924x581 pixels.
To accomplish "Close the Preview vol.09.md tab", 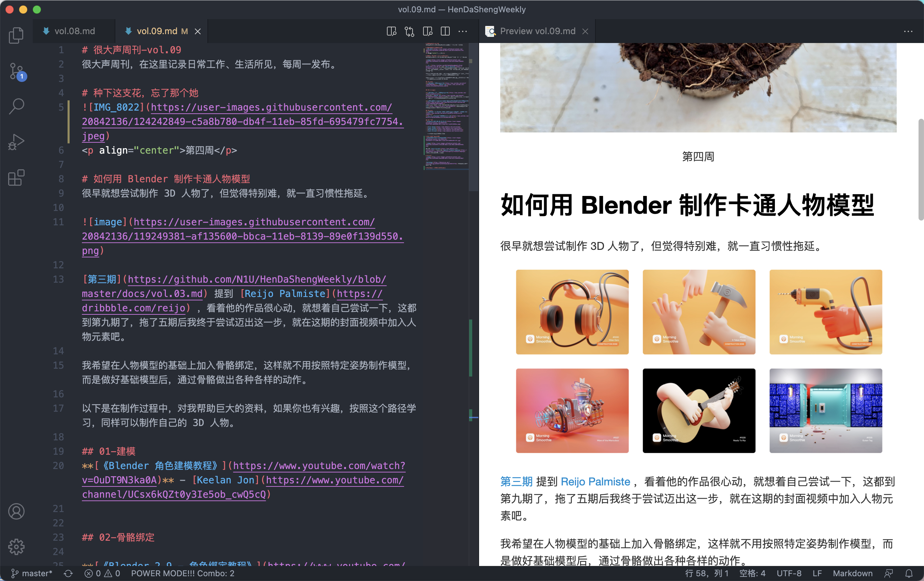I will click(585, 31).
